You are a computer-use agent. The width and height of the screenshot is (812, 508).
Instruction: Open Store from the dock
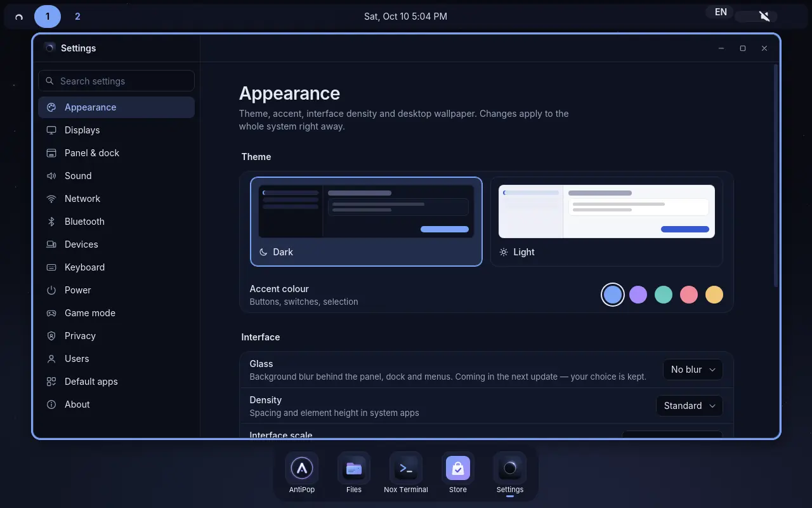pos(458,469)
